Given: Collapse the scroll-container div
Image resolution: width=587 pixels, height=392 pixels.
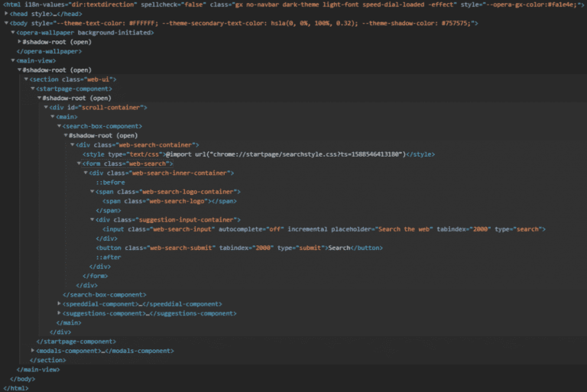Looking at the screenshot, I should coord(46,107).
